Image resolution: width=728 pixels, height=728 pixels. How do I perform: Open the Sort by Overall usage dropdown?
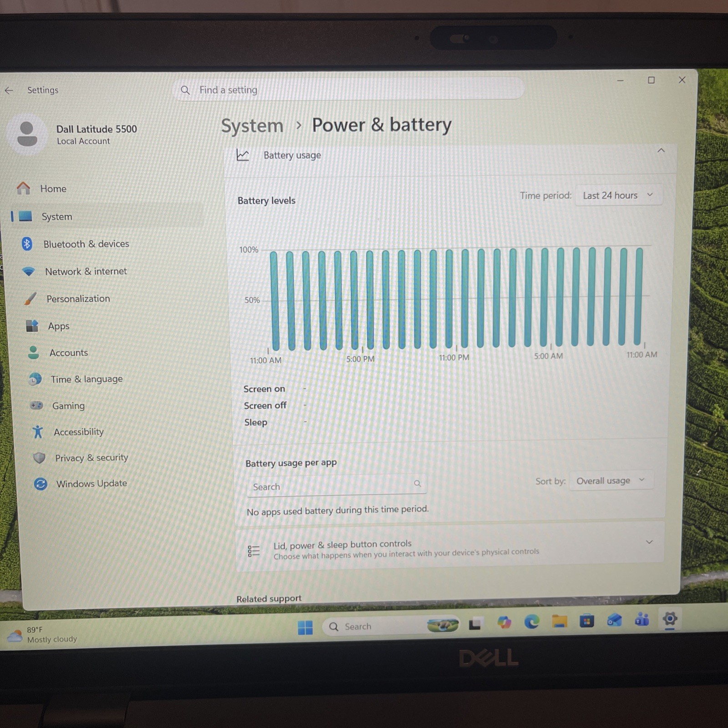click(x=611, y=480)
